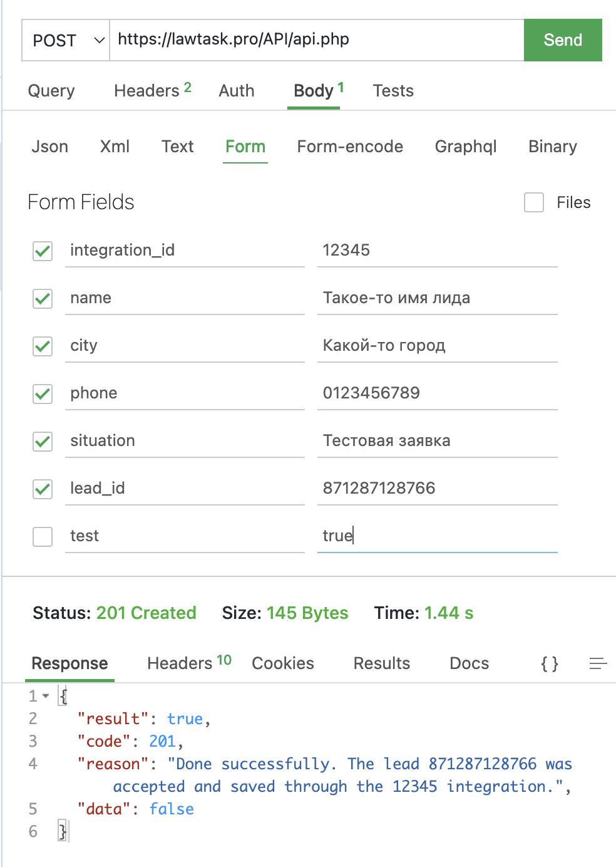Open the Cookies response tab
Viewport: 616px width, 867px height.
pyautogui.click(x=283, y=663)
